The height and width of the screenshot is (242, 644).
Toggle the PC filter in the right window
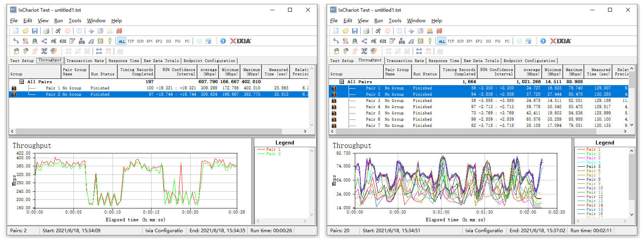point(507,41)
